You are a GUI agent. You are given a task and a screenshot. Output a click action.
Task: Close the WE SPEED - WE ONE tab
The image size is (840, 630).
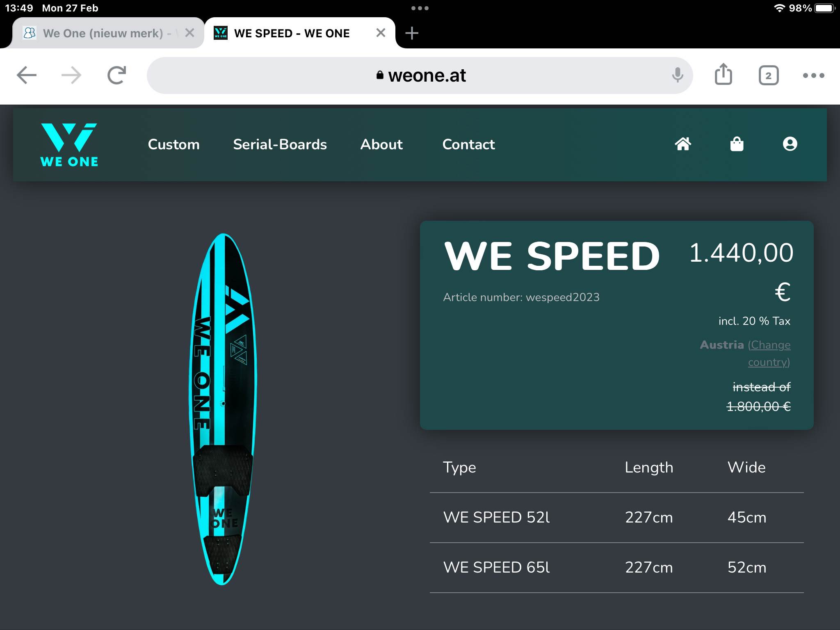pos(381,33)
